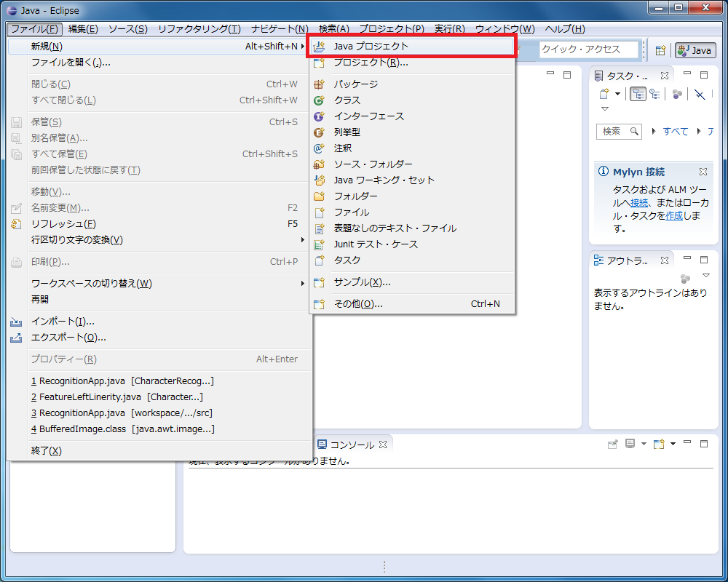
Task: Open サンプル(X)... from the submenu
Action: pos(412,282)
